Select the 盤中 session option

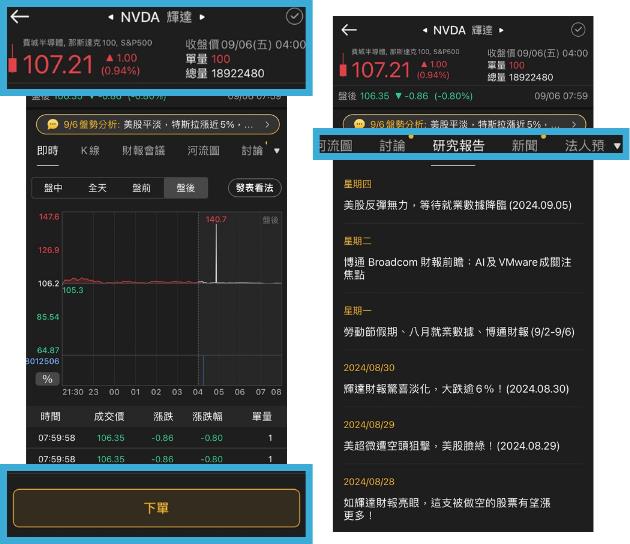(x=53, y=188)
